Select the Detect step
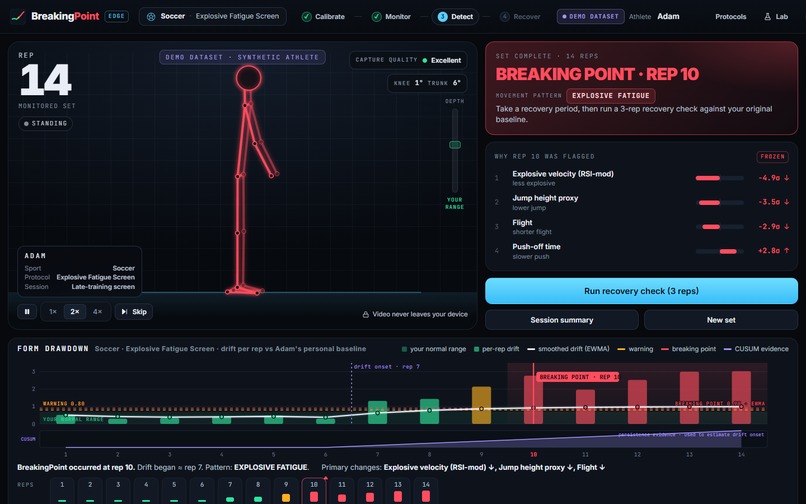 (455, 16)
